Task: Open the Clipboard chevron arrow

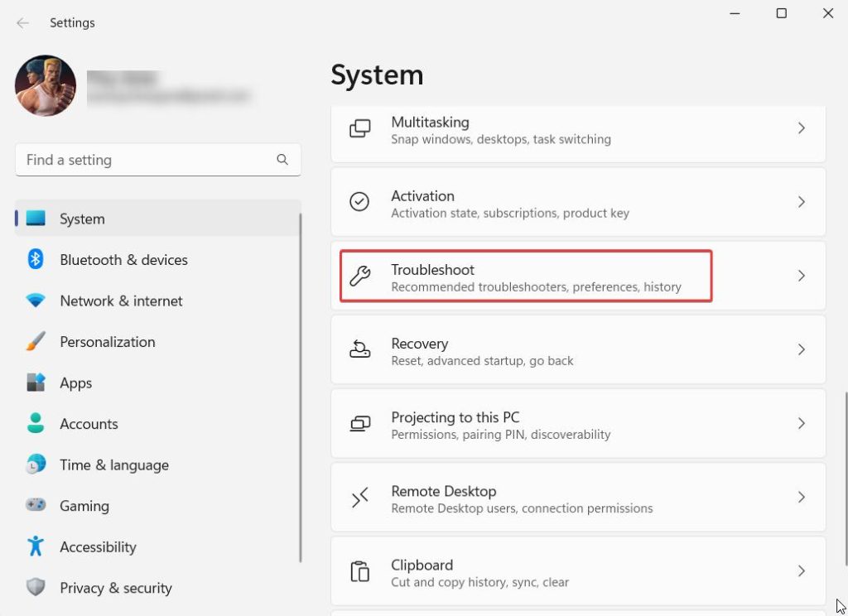Action: (x=801, y=571)
